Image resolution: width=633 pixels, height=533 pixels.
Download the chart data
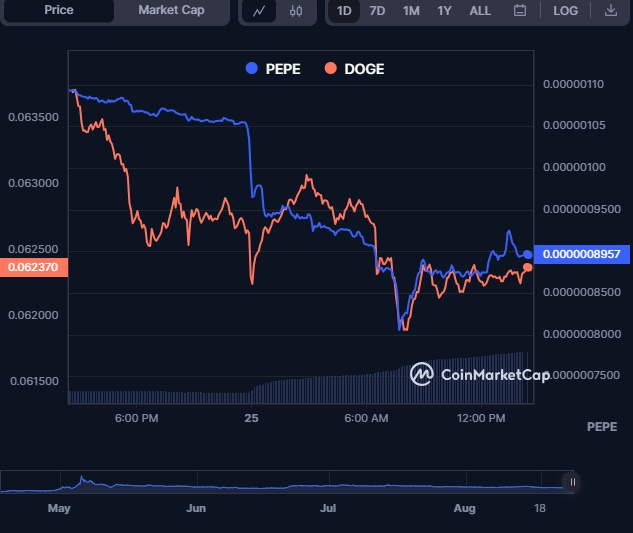pyautogui.click(x=611, y=10)
